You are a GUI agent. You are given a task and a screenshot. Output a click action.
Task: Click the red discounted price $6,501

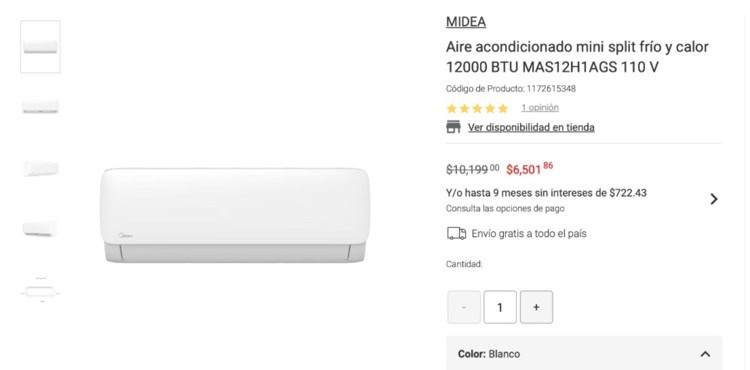pyautogui.click(x=529, y=169)
